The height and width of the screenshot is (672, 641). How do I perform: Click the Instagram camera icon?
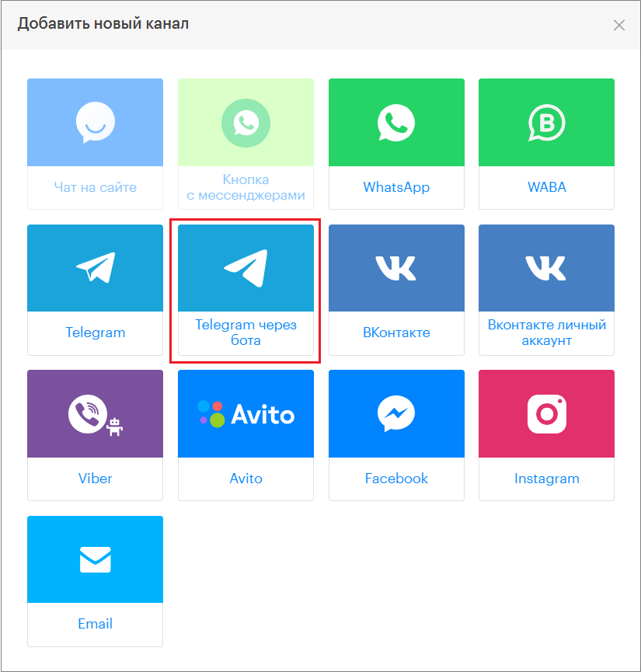coord(547,414)
